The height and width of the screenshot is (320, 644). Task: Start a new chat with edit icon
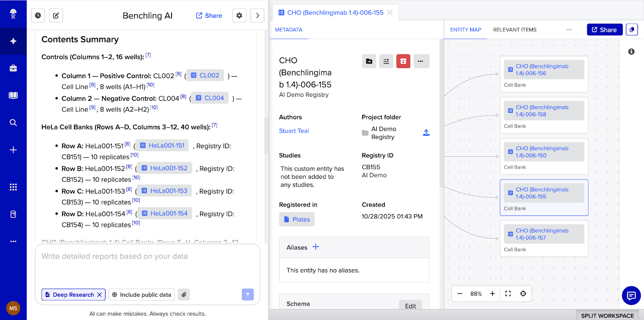click(56, 16)
